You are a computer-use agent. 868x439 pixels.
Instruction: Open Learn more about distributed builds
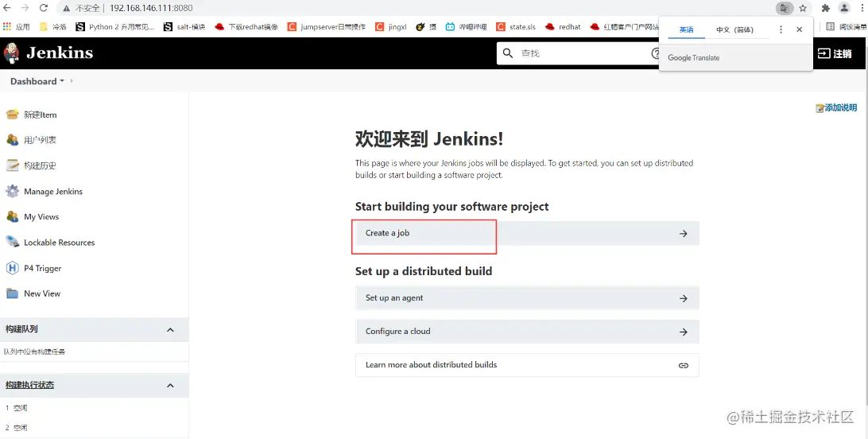528,365
